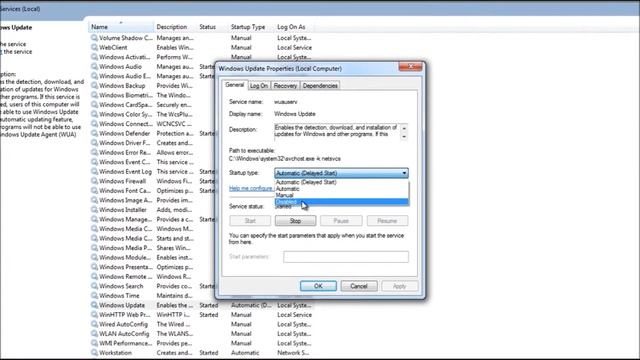Sort services by Name column header
This screenshot has height=360, width=640.
click(121, 27)
